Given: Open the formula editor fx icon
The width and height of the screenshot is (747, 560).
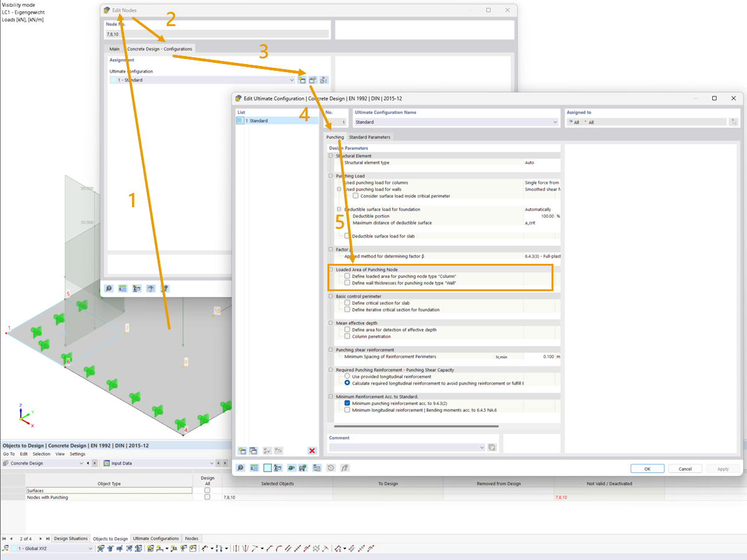Looking at the screenshot, I should pos(344,467).
